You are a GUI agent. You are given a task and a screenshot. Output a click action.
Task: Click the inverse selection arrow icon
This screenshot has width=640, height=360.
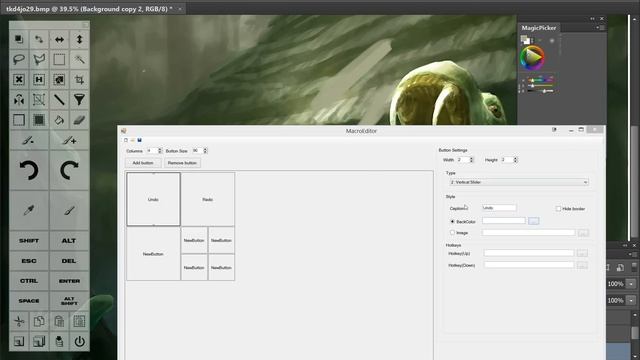click(x=59, y=80)
